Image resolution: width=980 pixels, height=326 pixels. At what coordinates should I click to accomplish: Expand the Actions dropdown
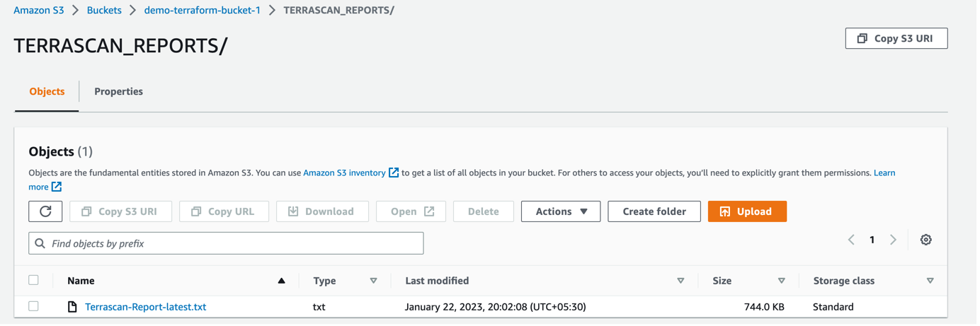[x=562, y=212]
